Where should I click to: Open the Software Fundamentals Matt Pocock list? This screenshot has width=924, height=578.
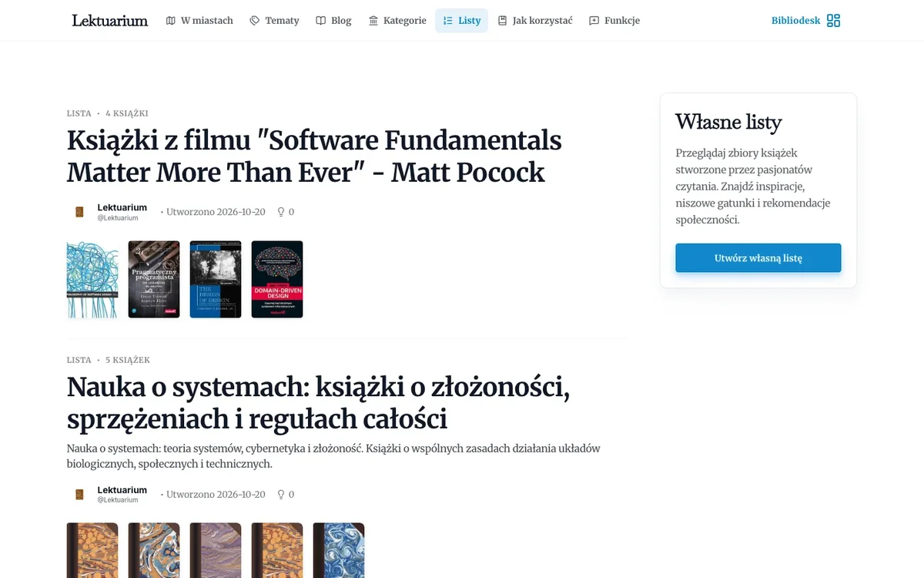[314, 156]
